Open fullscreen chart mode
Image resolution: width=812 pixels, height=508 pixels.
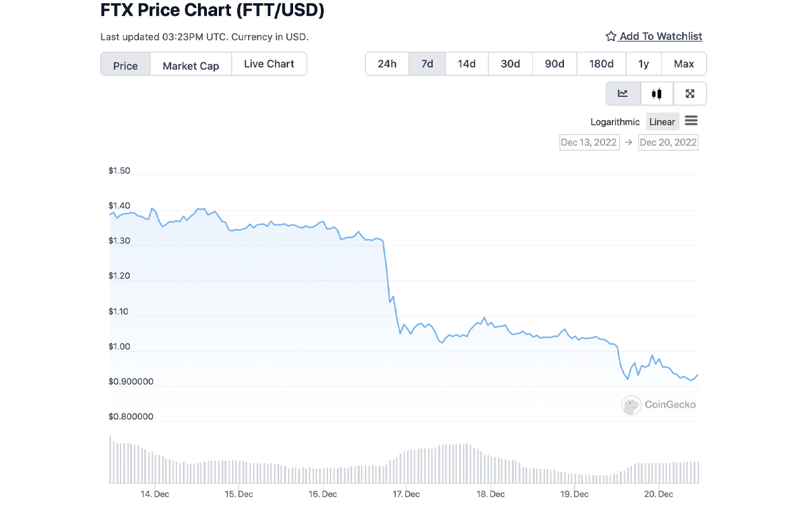coord(690,93)
